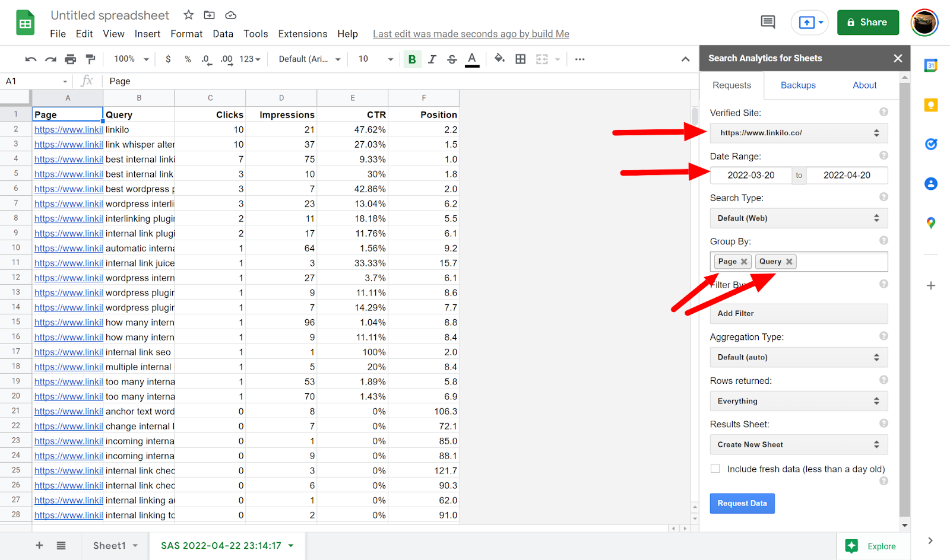Click the Name box showing A1
The width and height of the screenshot is (950, 560).
point(36,81)
